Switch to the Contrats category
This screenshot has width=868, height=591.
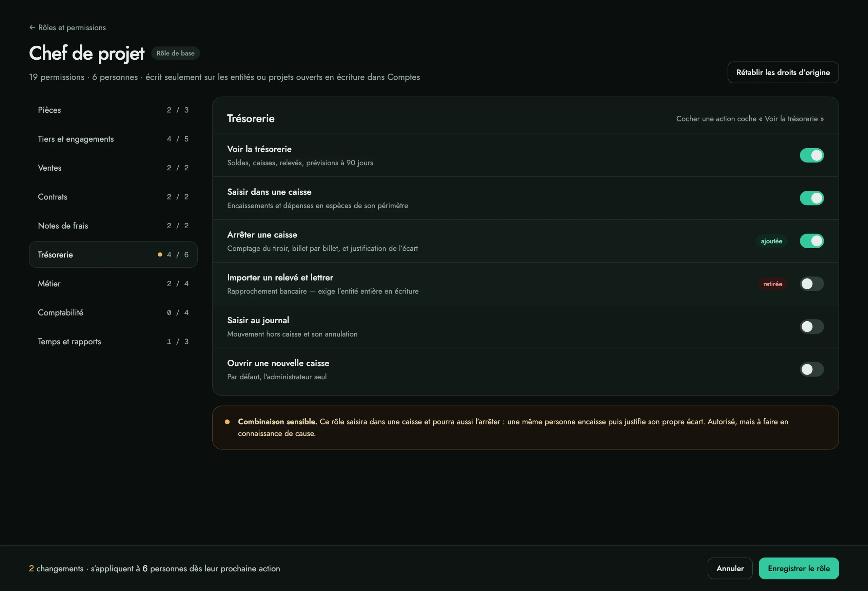pyautogui.click(x=113, y=197)
